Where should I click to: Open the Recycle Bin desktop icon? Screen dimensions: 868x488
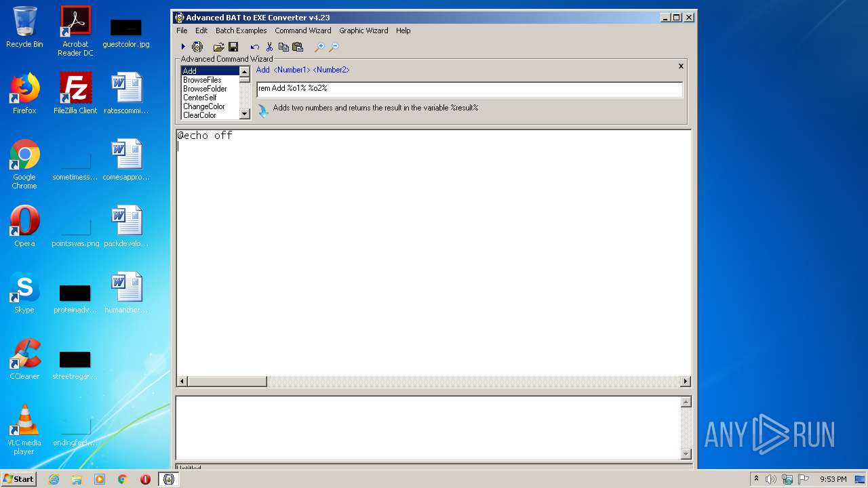(x=24, y=27)
